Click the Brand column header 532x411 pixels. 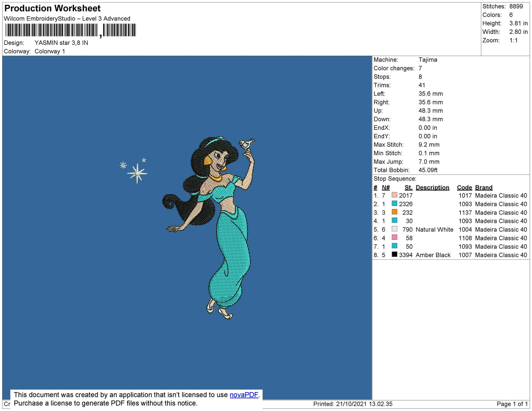point(484,187)
